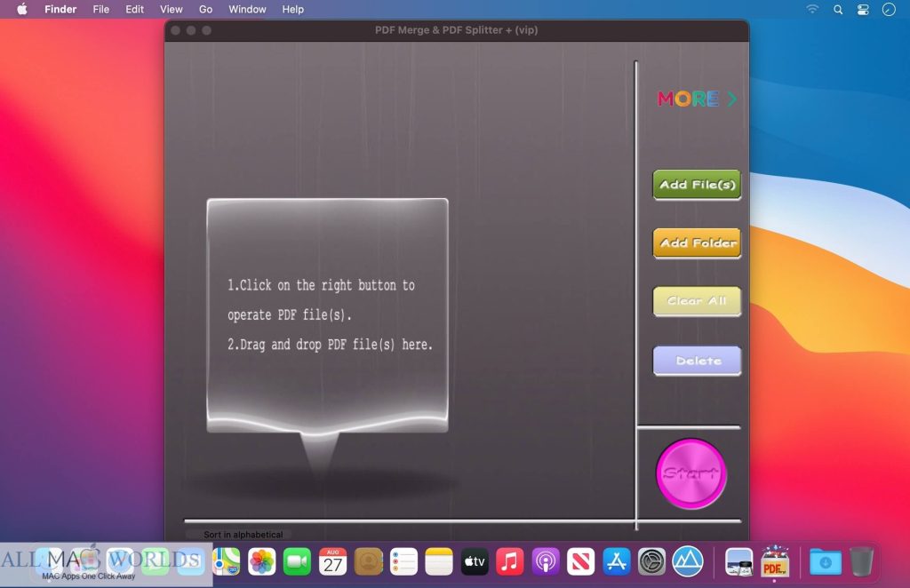
Task: Open the Go menu
Action: tap(205, 9)
